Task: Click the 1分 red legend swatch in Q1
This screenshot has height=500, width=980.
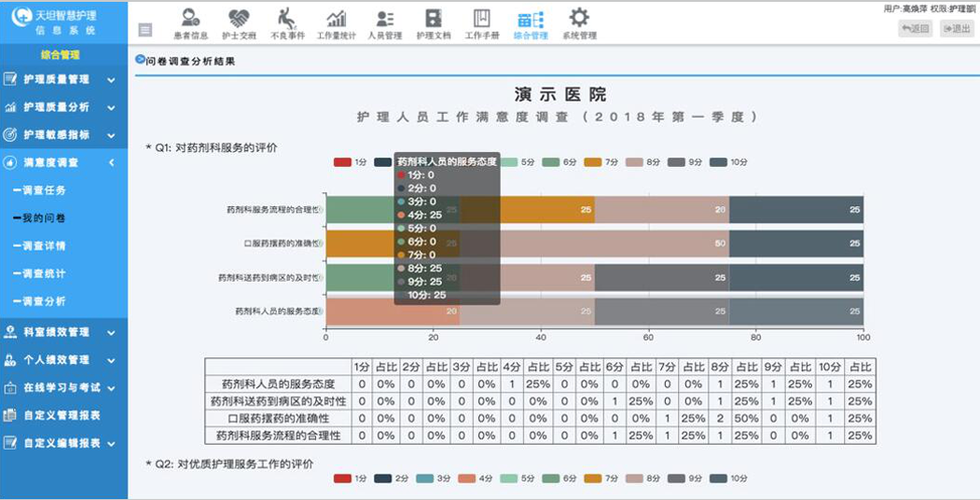Action: point(342,162)
